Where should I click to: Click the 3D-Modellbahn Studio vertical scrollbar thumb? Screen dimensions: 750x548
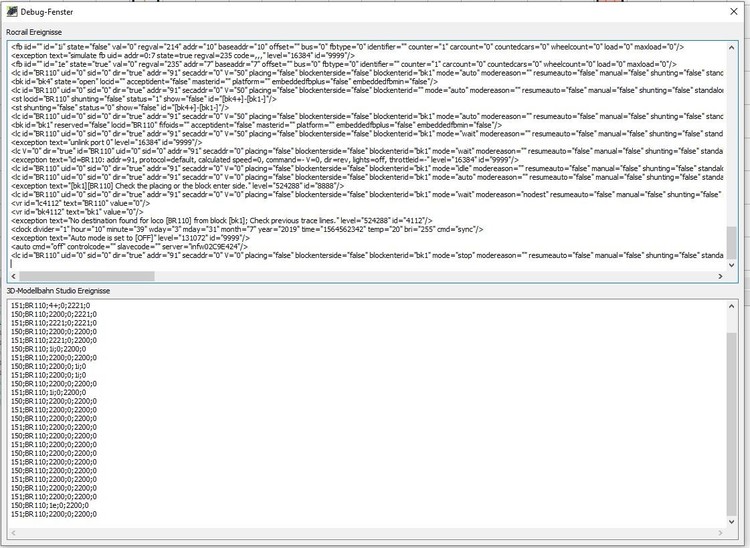731,424
